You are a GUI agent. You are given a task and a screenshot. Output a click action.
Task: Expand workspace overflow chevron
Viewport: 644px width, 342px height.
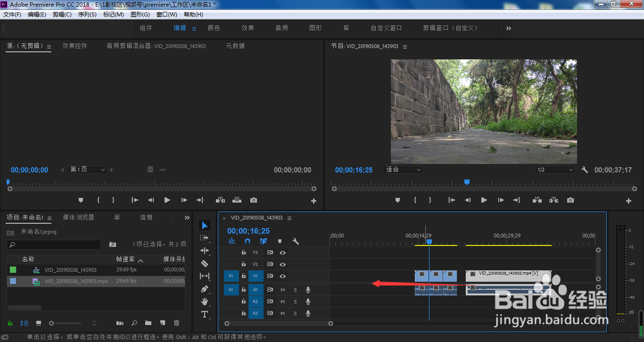tap(509, 28)
